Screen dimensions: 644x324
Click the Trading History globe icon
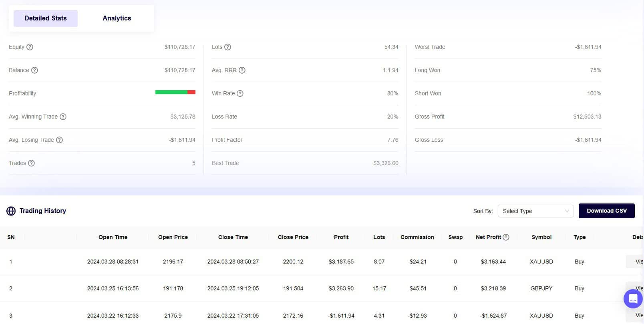click(11, 211)
